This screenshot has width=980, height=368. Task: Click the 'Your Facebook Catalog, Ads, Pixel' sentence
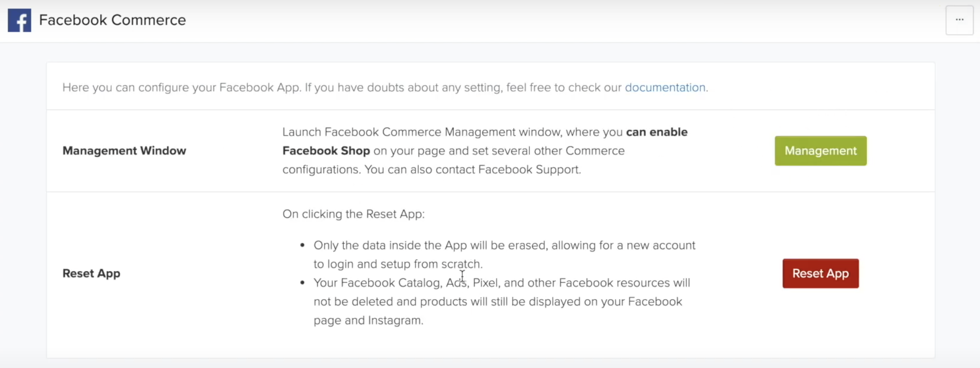click(502, 302)
